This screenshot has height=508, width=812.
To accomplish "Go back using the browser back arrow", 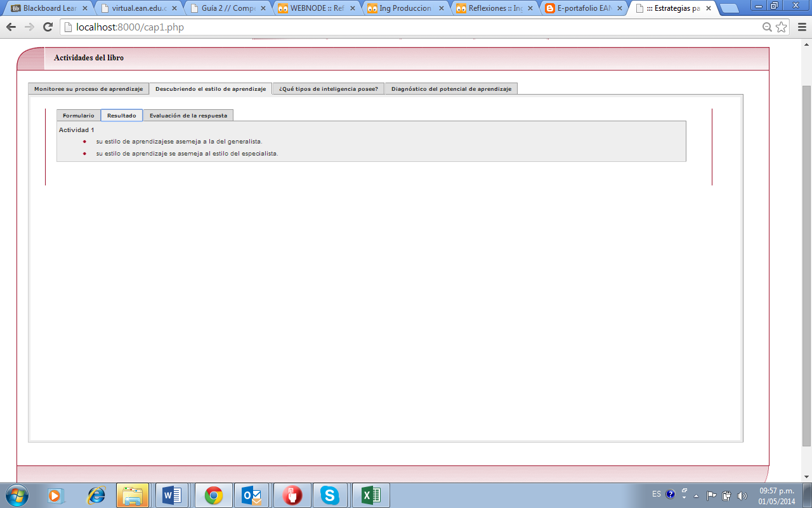I will (x=11, y=27).
